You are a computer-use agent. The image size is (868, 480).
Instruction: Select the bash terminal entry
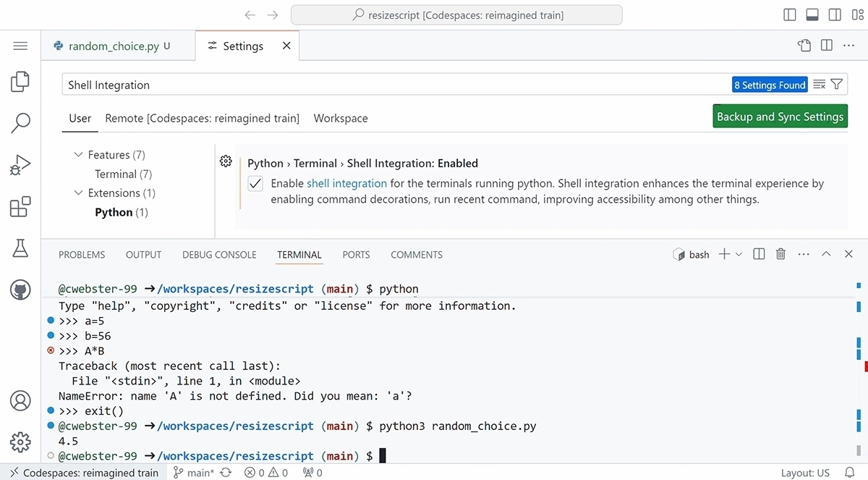pos(692,254)
